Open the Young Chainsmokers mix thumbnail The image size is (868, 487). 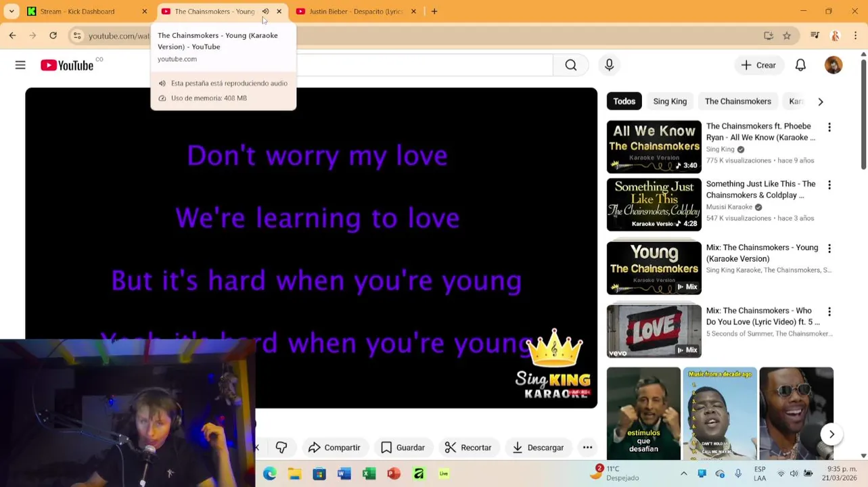(654, 268)
